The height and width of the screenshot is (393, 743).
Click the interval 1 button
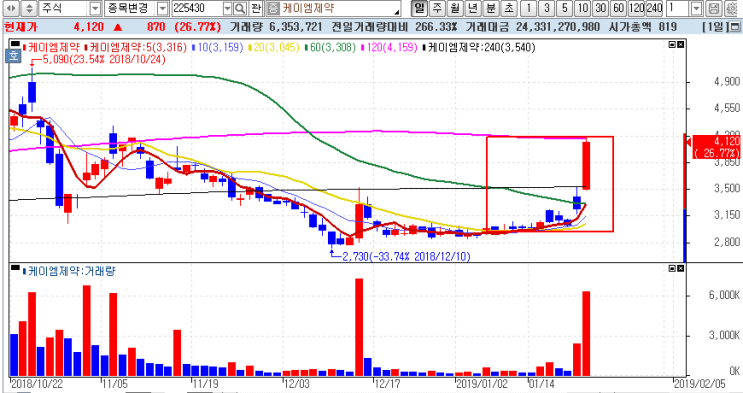click(x=529, y=8)
